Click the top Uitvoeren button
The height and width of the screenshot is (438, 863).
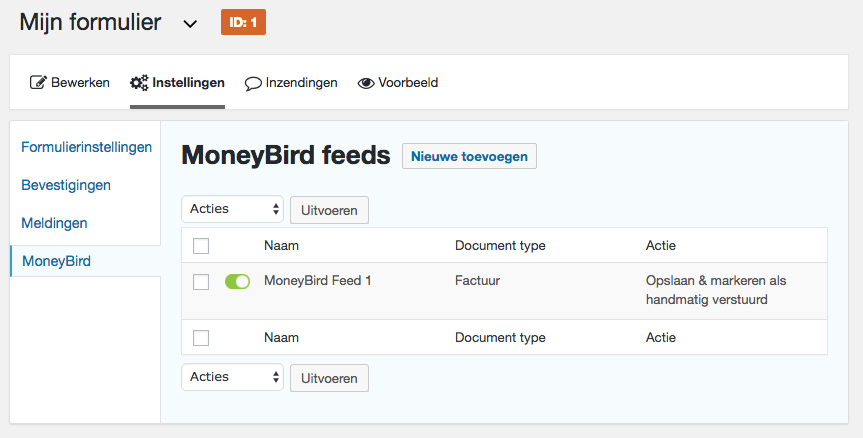tap(329, 210)
